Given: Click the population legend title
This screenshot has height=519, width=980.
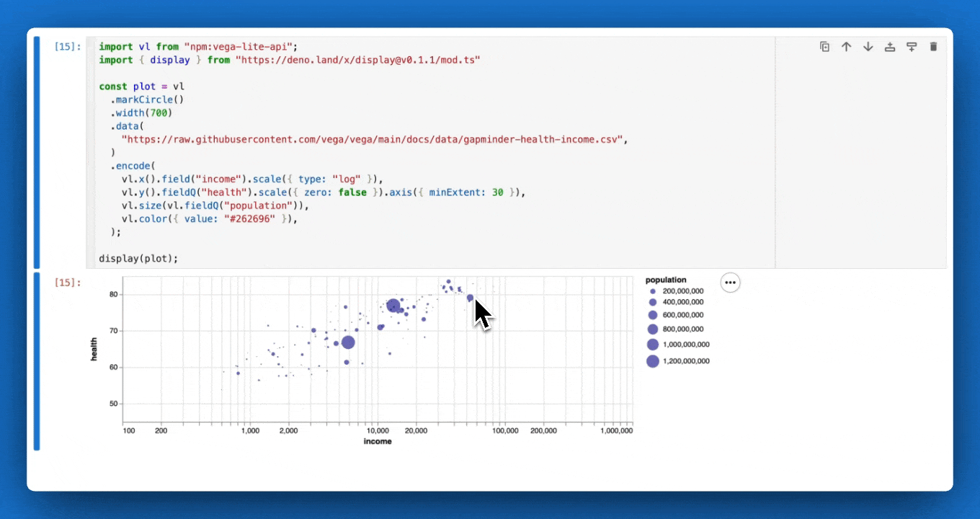Looking at the screenshot, I should [665, 280].
